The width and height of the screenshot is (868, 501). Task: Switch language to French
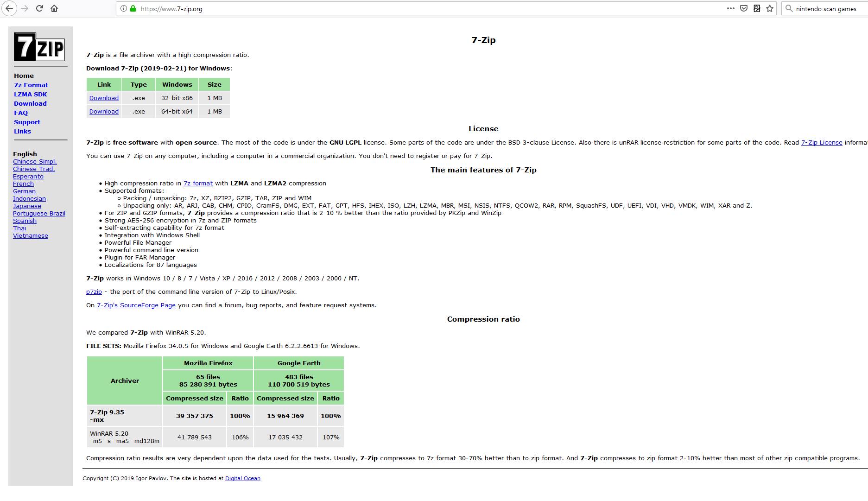tap(23, 184)
